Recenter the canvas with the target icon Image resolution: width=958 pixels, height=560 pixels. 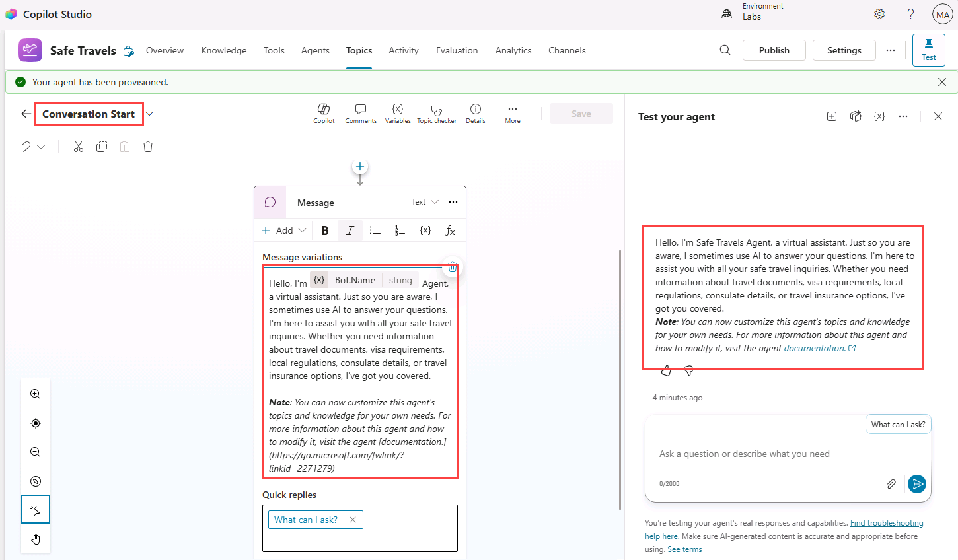[x=36, y=423]
